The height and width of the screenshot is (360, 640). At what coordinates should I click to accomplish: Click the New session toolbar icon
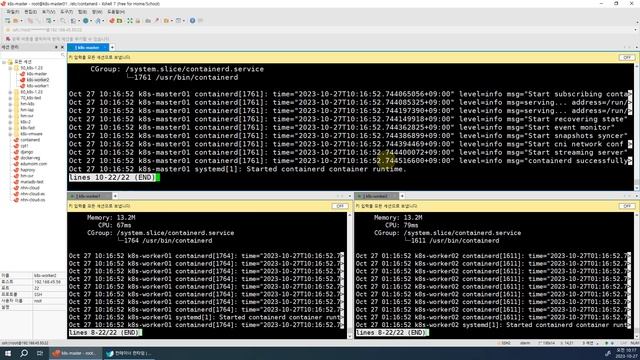click(7, 20)
